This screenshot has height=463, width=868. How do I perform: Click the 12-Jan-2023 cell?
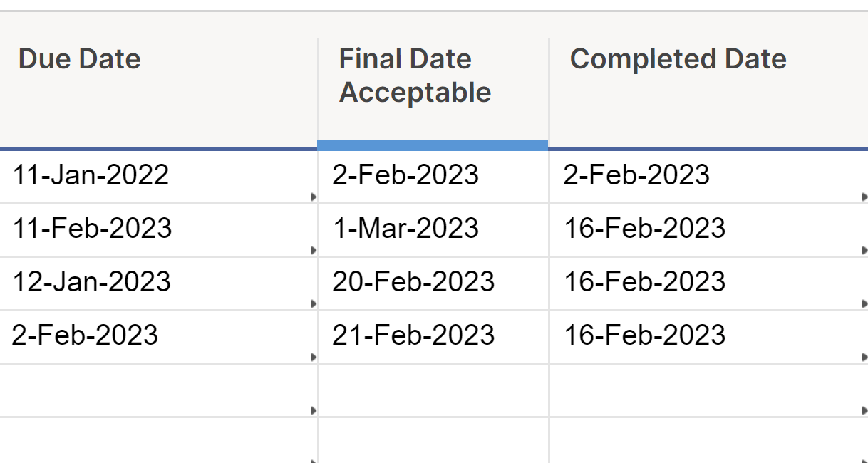92,282
